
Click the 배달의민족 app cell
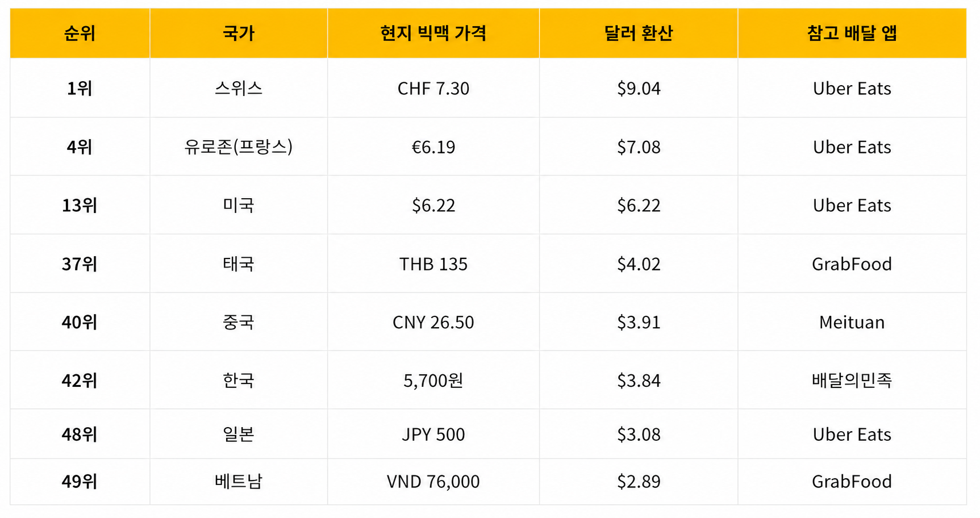852,380
